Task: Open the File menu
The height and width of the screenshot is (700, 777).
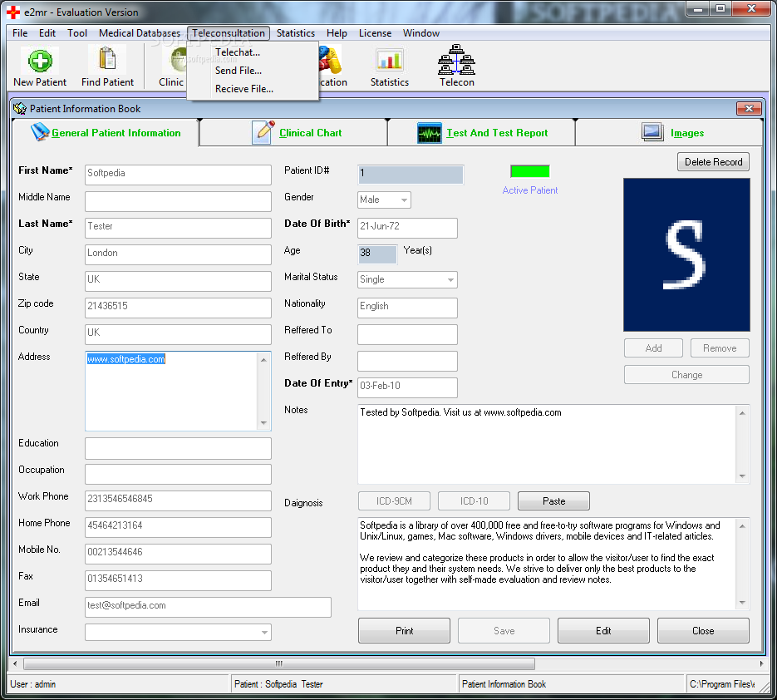Action: click(20, 33)
